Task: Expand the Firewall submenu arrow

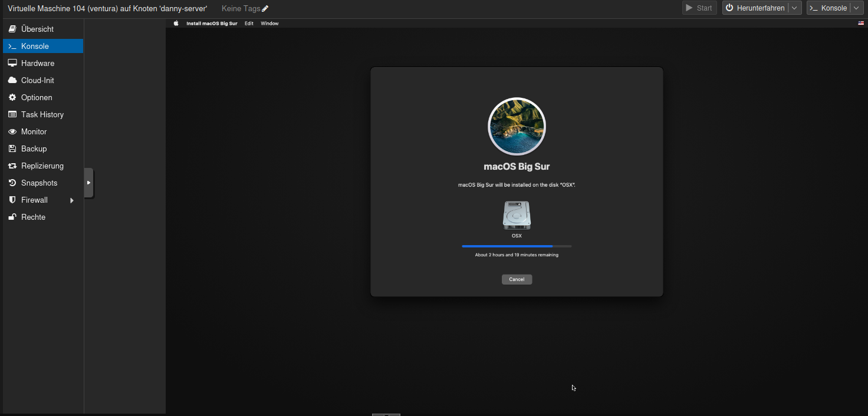Action: pyautogui.click(x=72, y=200)
